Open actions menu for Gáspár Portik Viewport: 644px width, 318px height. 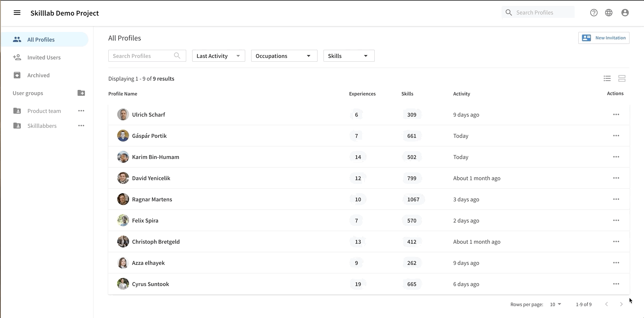pos(616,136)
